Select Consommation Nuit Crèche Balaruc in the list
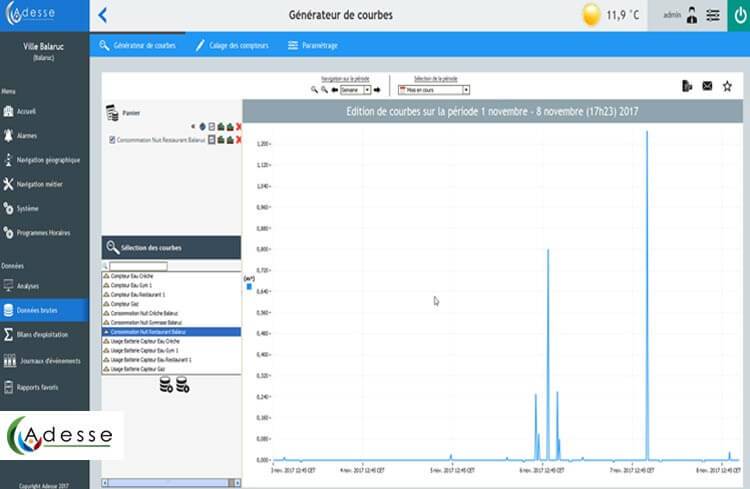The height and width of the screenshot is (489, 750). point(171,313)
